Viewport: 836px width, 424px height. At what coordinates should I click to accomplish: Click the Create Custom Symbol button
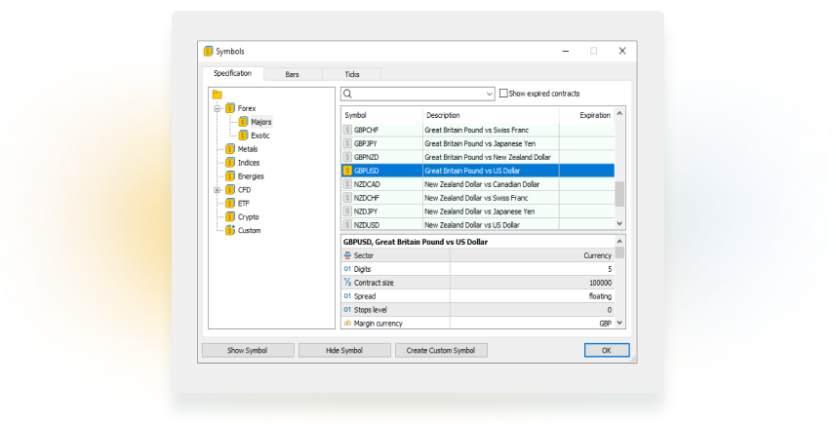[441, 350]
